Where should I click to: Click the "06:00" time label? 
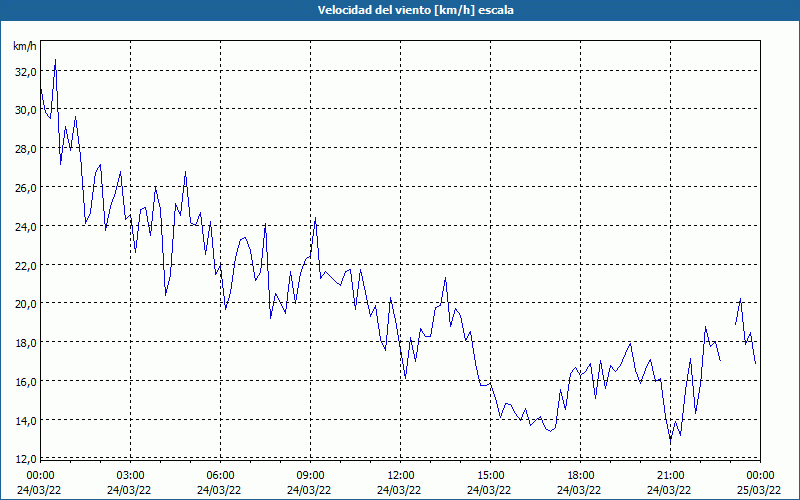pos(220,476)
